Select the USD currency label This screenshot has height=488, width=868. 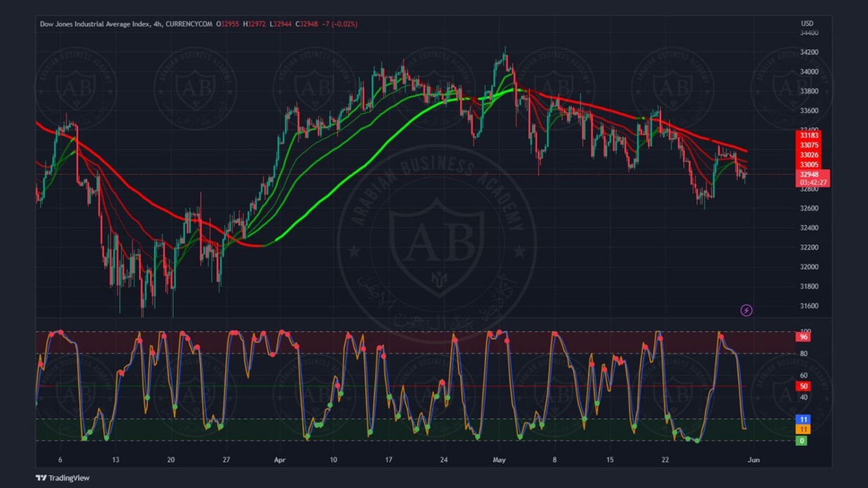pos(807,24)
